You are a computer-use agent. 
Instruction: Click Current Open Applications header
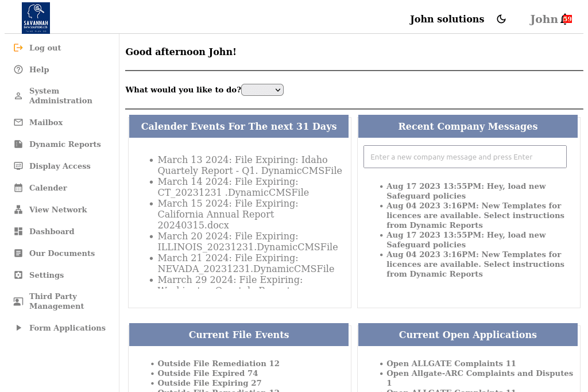[x=468, y=335]
